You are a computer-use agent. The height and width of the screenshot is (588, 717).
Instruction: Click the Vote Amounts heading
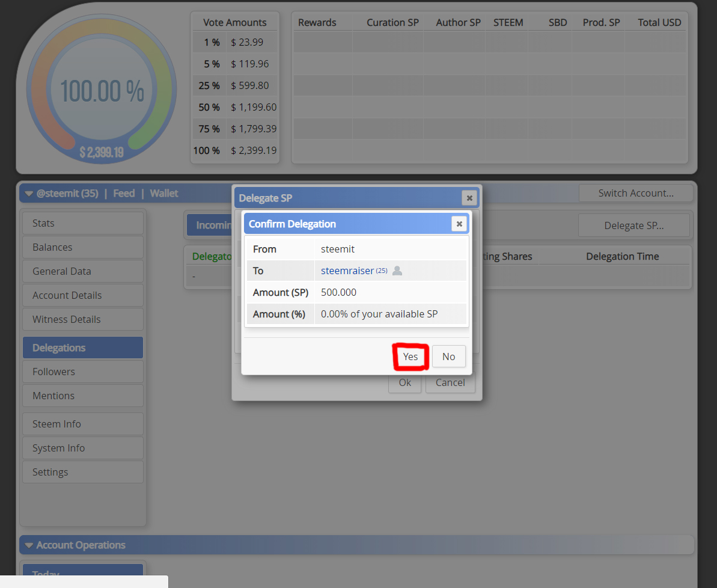coord(234,22)
